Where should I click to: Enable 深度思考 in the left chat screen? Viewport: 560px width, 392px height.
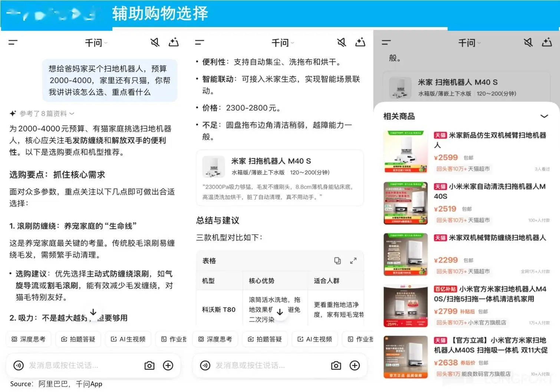pyautogui.click(x=28, y=339)
